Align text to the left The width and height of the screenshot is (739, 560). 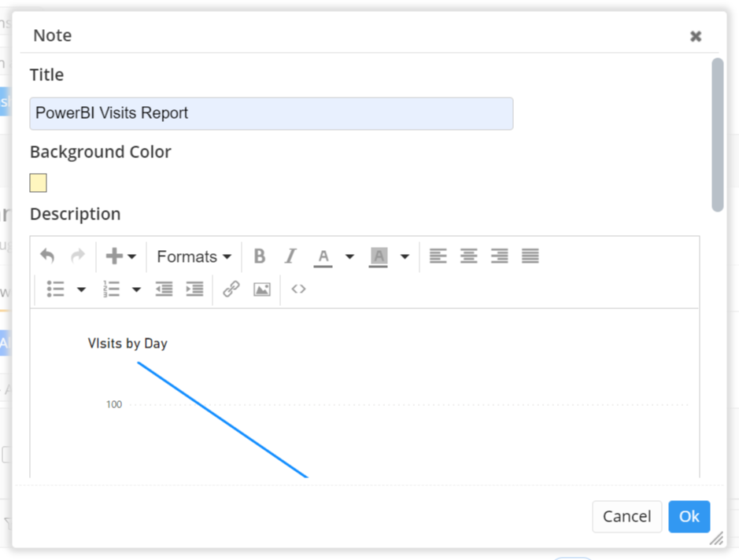click(x=438, y=256)
